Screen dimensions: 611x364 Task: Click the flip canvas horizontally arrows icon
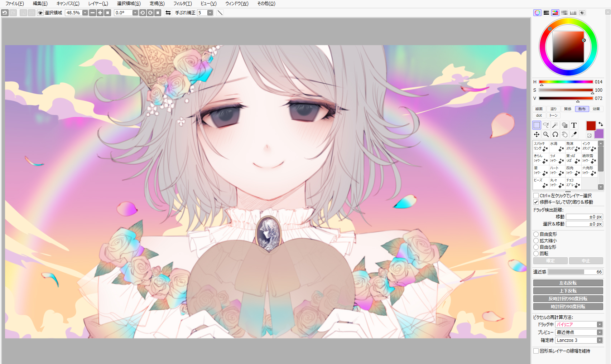[x=168, y=13]
